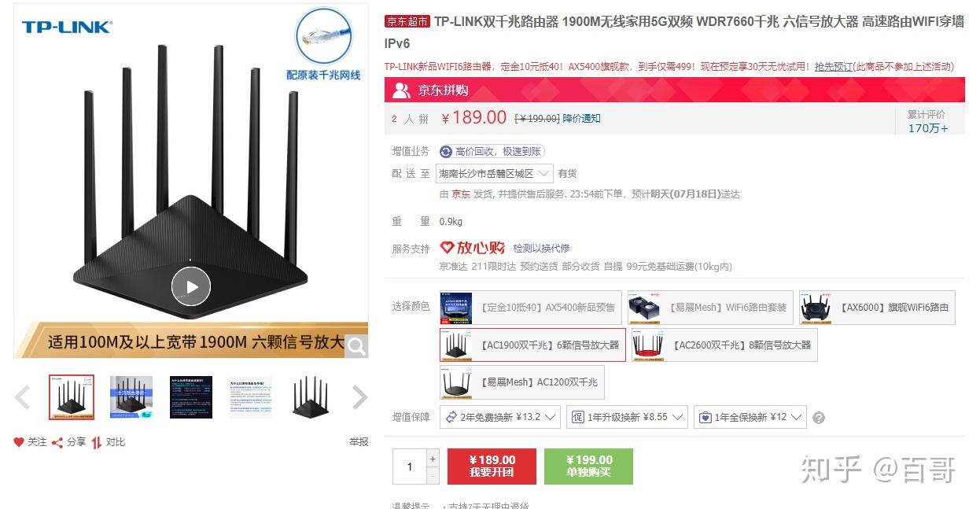Image resolution: width=980 pixels, height=509 pixels.
Task: Expand the 2年免费换新 ¥13.2 dropdown
Action: coord(499,417)
